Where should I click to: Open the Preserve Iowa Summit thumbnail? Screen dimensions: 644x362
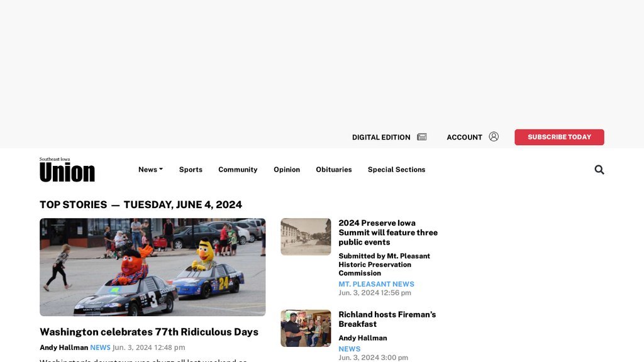pyautogui.click(x=306, y=237)
